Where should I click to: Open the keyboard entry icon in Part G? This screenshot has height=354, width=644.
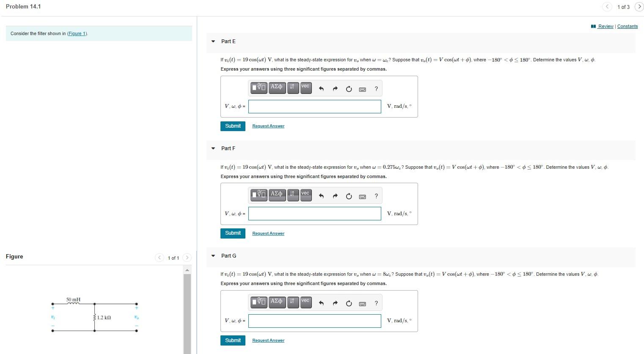click(363, 302)
